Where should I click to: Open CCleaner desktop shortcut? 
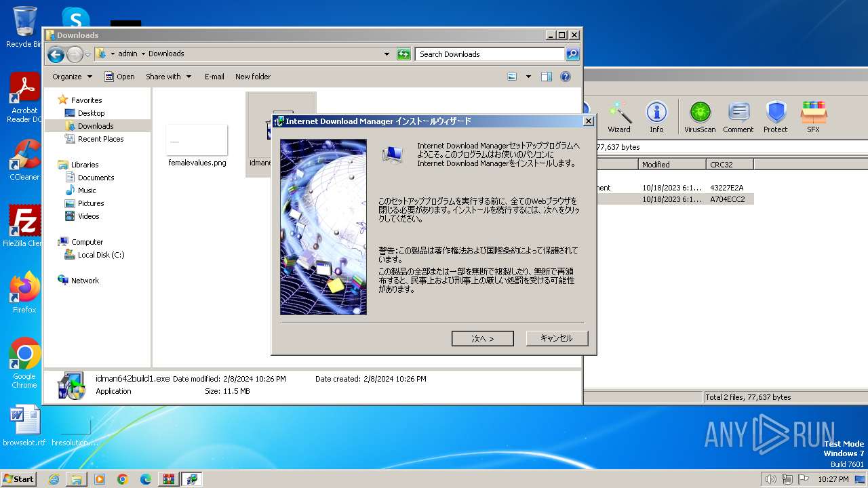(24, 160)
